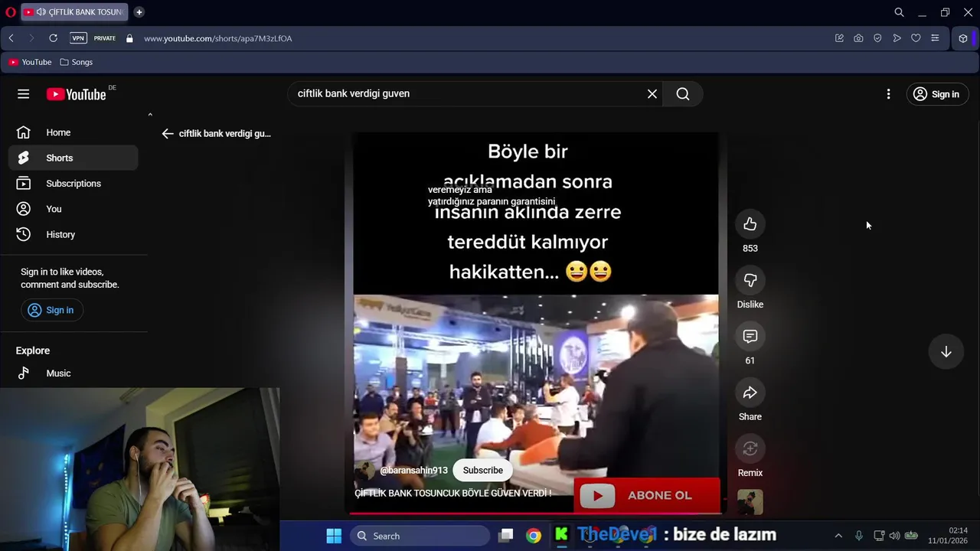Open a new browser tab
The height and width of the screenshot is (551, 980).
tap(139, 12)
